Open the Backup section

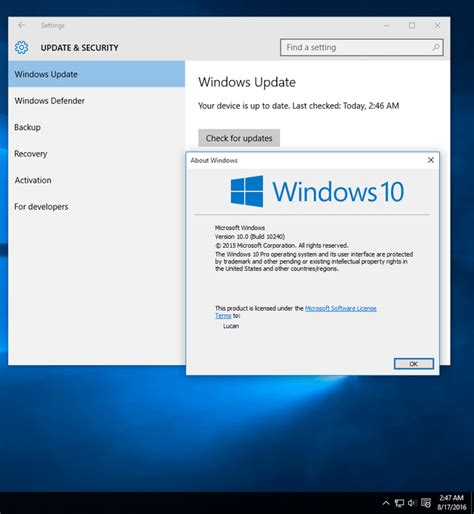tap(96, 127)
